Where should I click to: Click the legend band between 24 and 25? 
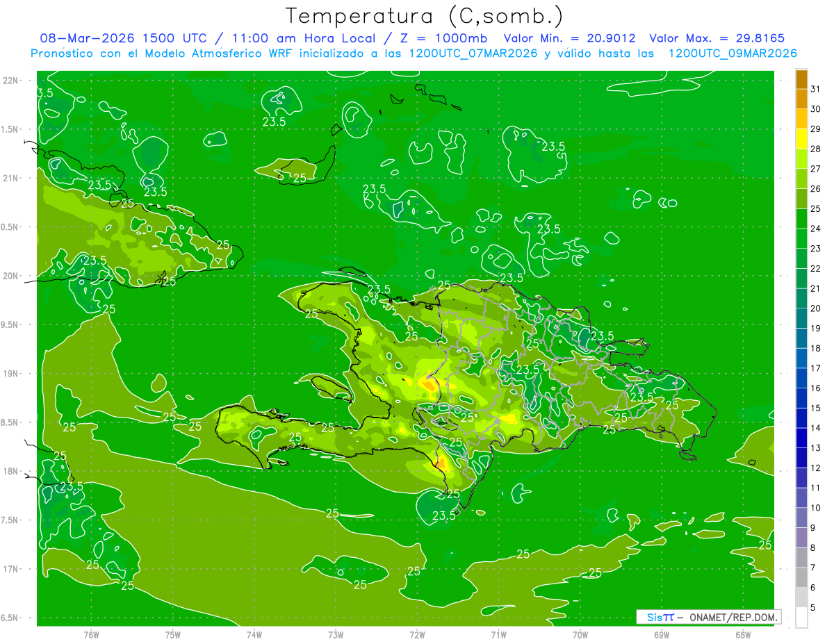[801, 219]
